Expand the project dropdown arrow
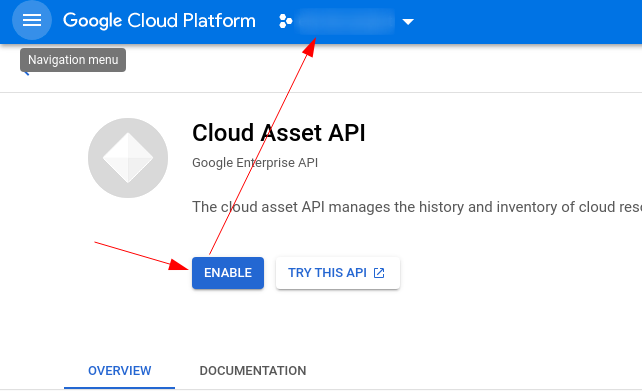The height and width of the screenshot is (391, 642). pyautogui.click(x=408, y=21)
